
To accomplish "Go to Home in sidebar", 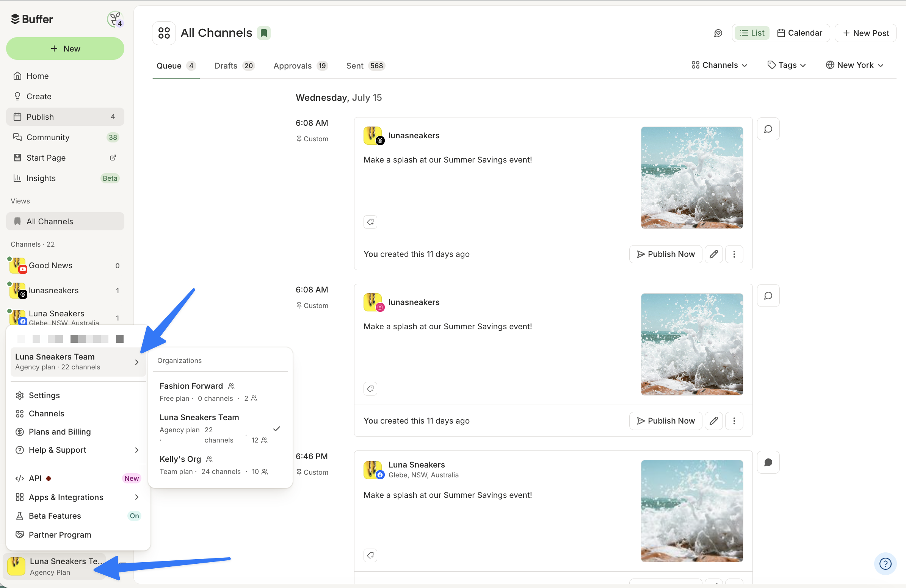I will 65,76.
